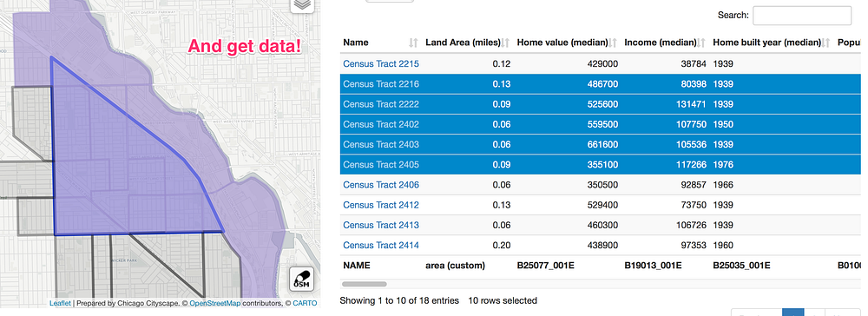Open the Census Tract 2414 link
This screenshot has width=868, height=316.
(381, 245)
